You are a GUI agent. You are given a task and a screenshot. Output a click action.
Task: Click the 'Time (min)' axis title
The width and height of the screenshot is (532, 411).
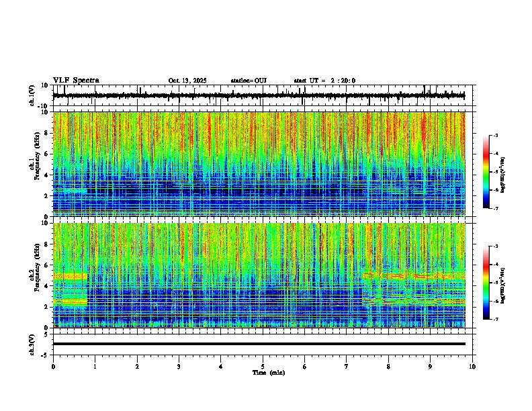[269, 373]
